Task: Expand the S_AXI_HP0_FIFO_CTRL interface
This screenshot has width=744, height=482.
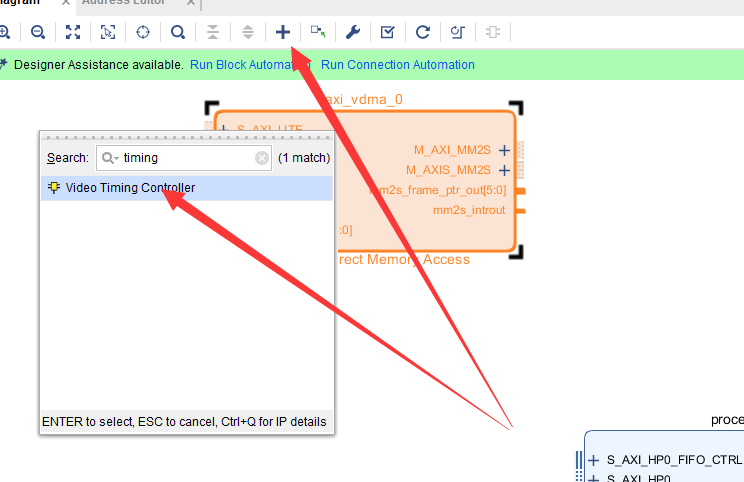Action: (x=594, y=460)
